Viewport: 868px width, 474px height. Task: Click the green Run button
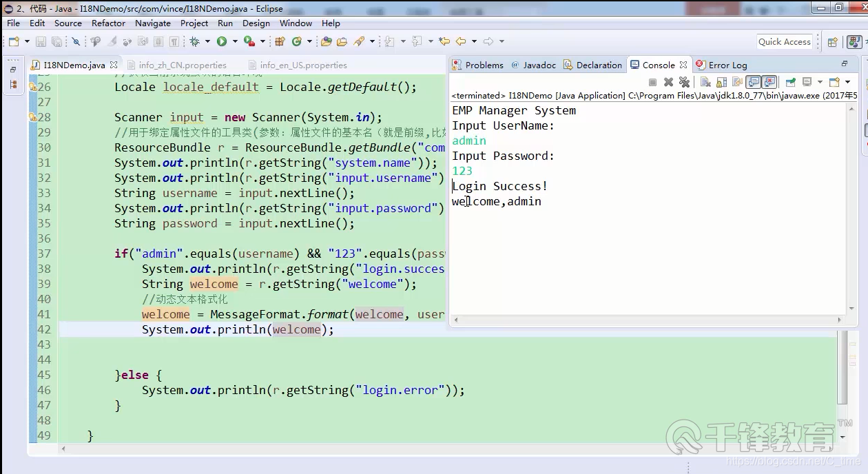(222, 41)
